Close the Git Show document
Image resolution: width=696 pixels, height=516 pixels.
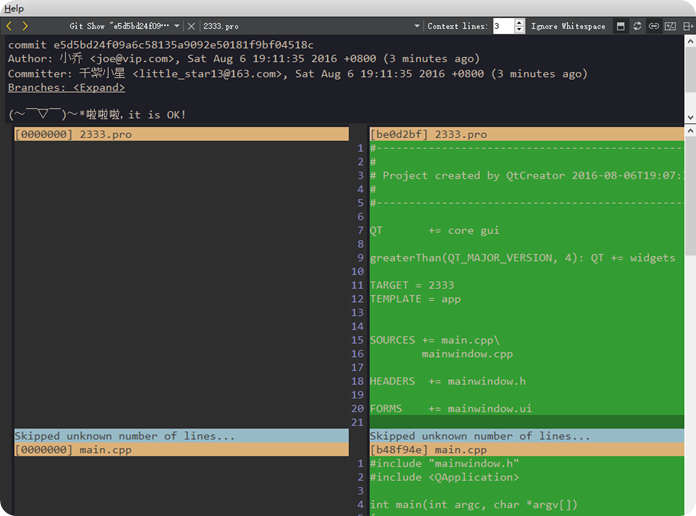click(x=191, y=26)
